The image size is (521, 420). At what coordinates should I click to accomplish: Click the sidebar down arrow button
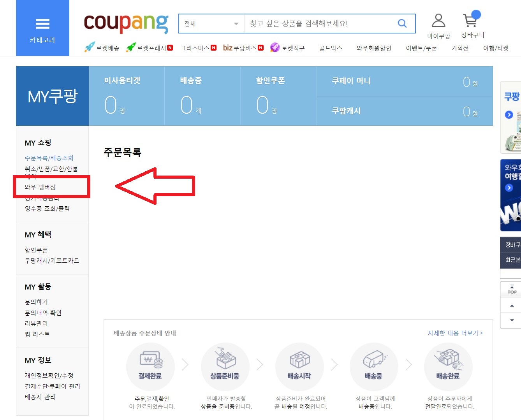coord(512,320)
